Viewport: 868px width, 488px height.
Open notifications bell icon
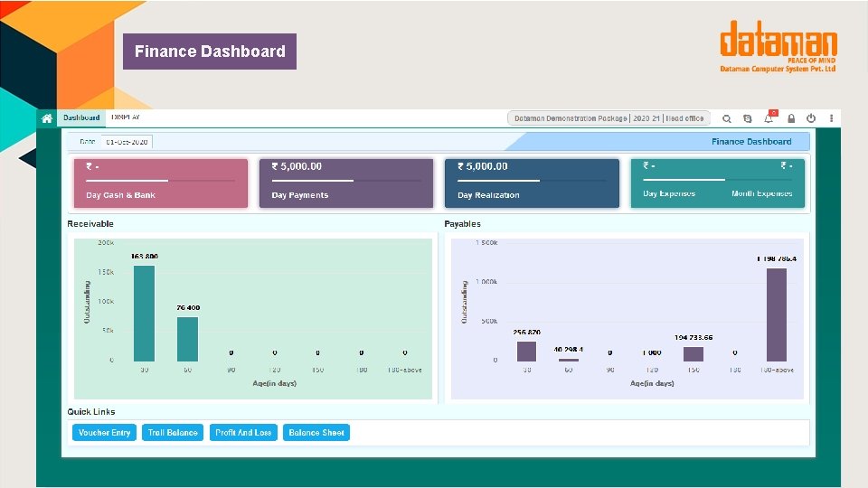(x=769, y=118)
